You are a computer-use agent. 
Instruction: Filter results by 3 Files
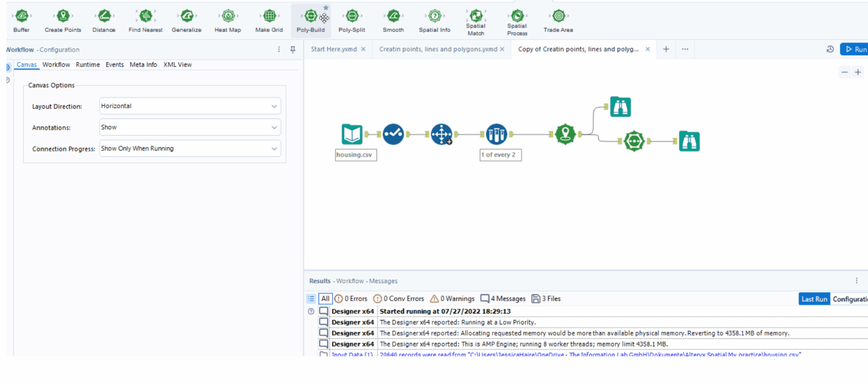point(546,299)
